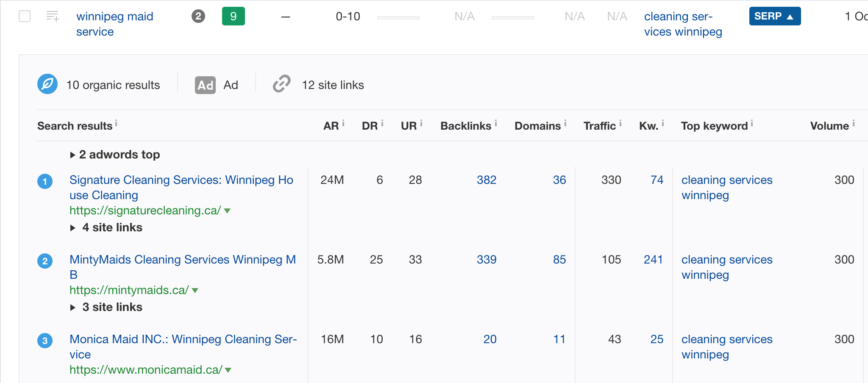Click the 10 organic results label
868x383 pixels.
[113, 85]
